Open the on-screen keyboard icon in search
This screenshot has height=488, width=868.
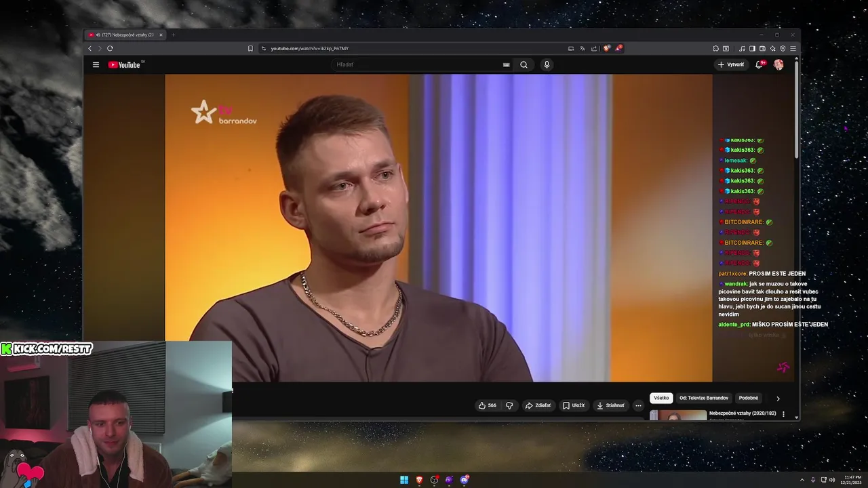point(506,64)
